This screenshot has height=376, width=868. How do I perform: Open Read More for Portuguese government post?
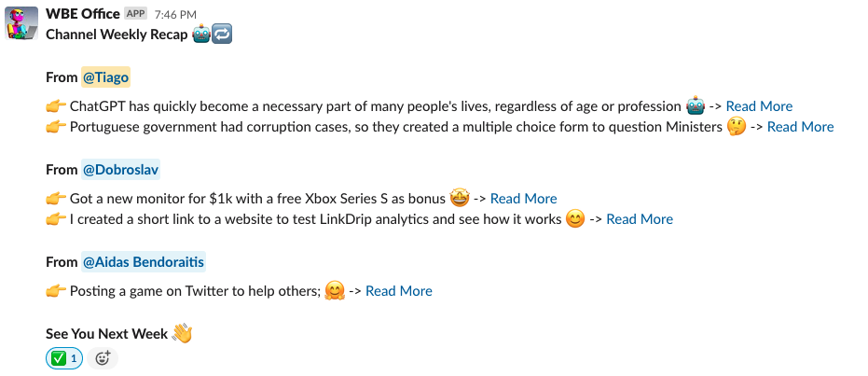pyautogui.click(x=800, y=127)
